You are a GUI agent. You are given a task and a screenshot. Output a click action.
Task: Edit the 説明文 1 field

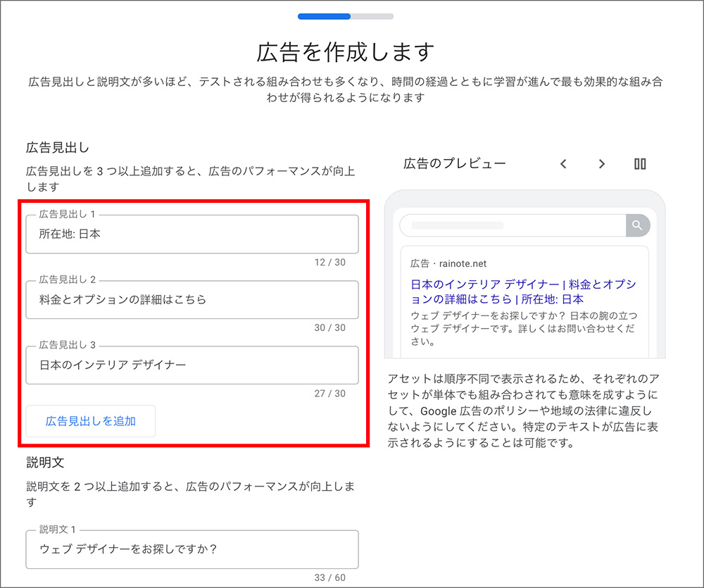(x=192, y=549)
